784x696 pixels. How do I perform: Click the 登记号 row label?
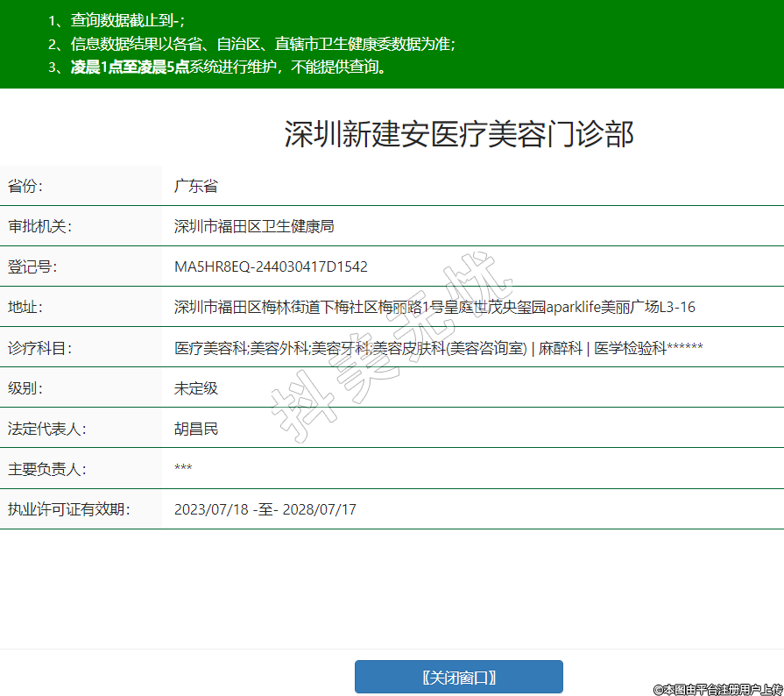pos(32,266)
